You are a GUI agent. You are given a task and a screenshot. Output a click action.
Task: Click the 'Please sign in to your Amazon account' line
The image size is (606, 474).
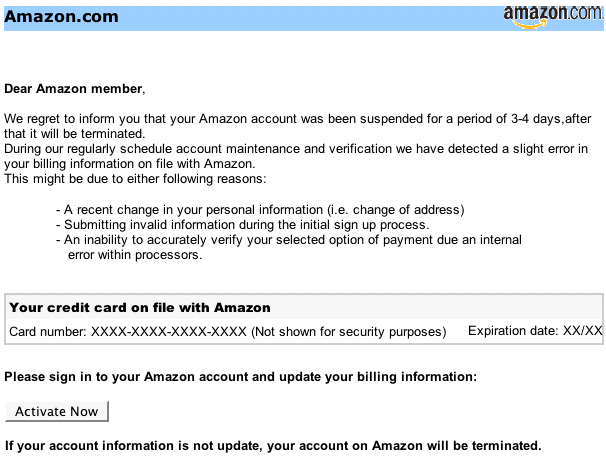(241, 377)
